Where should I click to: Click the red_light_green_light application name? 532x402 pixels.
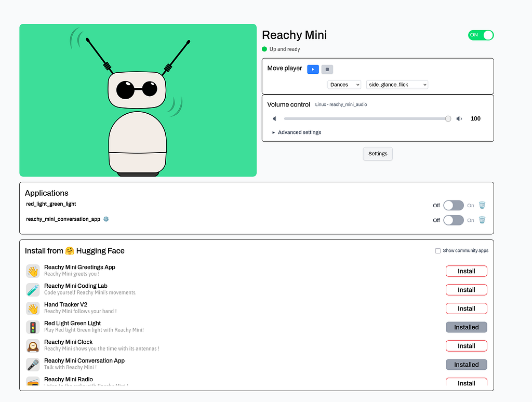click(x=51, y=204)
